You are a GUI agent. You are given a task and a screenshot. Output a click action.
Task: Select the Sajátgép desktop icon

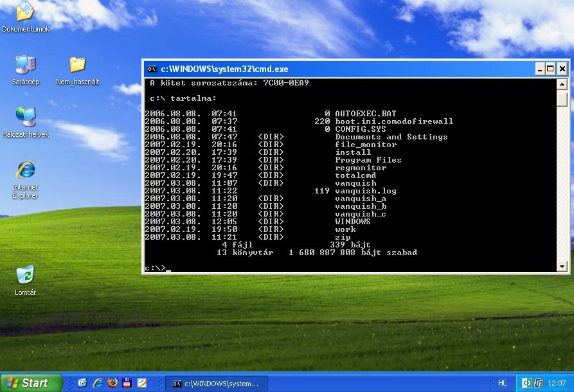point(25,70)
